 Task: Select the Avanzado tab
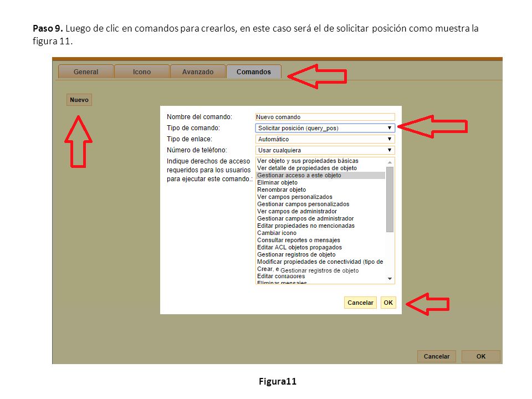(198, 71)
